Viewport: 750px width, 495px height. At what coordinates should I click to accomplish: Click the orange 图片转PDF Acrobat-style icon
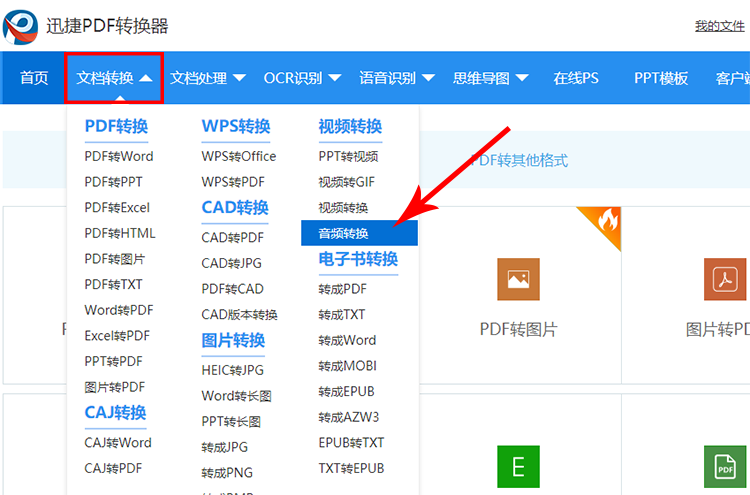725,279
